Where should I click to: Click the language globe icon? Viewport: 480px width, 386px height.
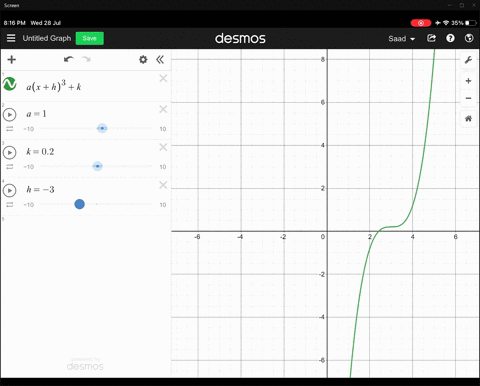(x=469, y=38)
